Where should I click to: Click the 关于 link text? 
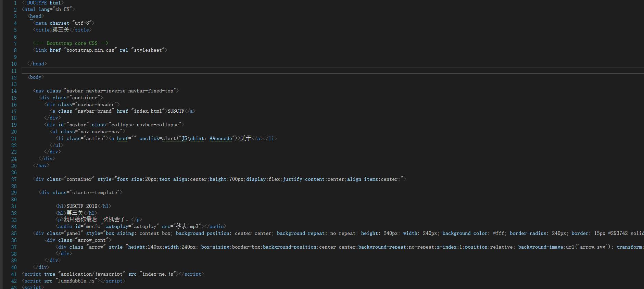[x=246, y=138]
